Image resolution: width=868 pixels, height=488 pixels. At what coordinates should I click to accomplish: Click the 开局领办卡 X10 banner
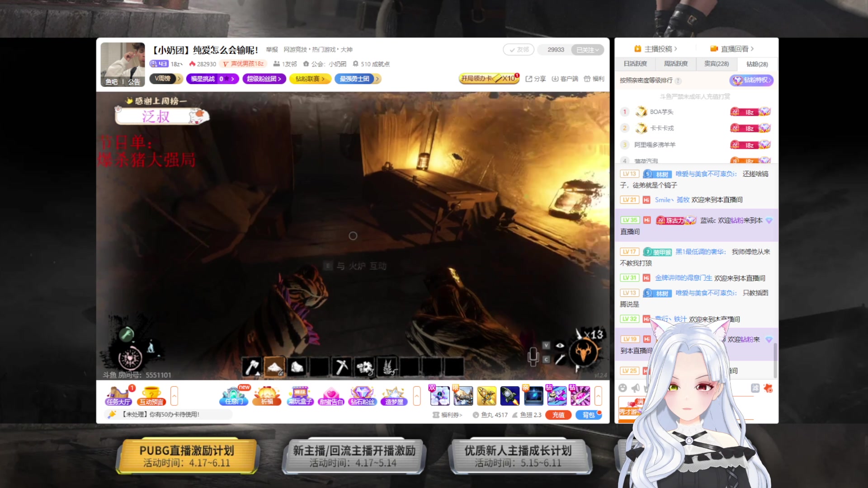(488, 78)
